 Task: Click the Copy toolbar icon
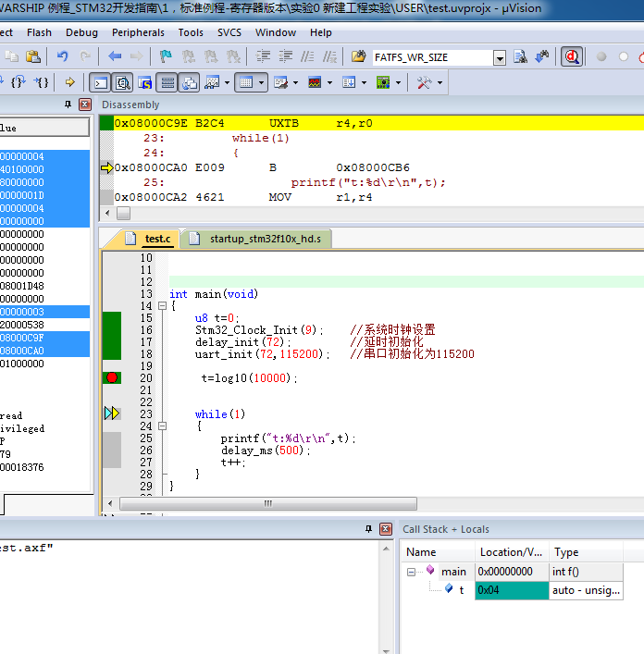coord(11,56)
